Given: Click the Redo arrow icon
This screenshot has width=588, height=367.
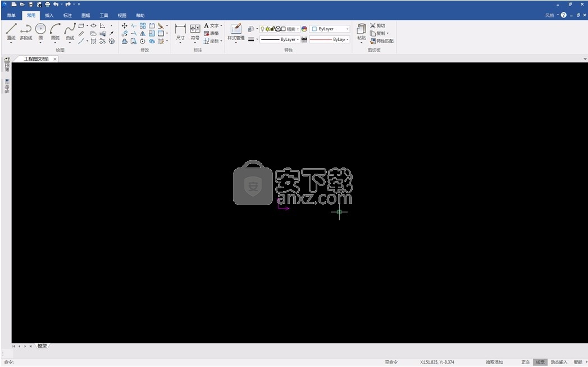Looking at the screenshot, I should [x=68, y=4].
